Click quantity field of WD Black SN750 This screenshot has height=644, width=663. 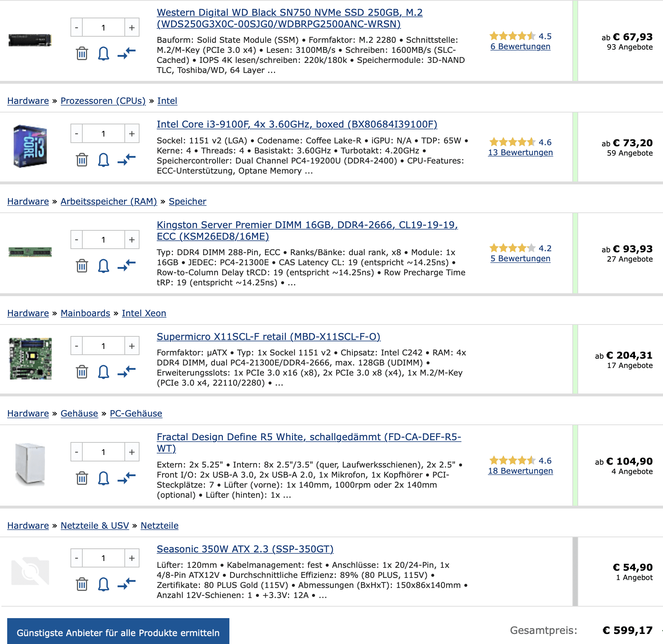click(104, 27)
